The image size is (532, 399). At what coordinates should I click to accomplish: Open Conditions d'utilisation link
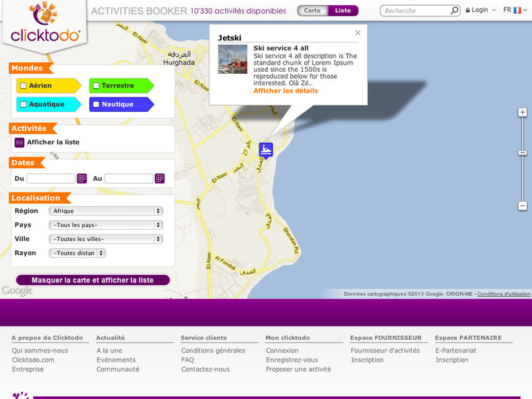[504, 294]
